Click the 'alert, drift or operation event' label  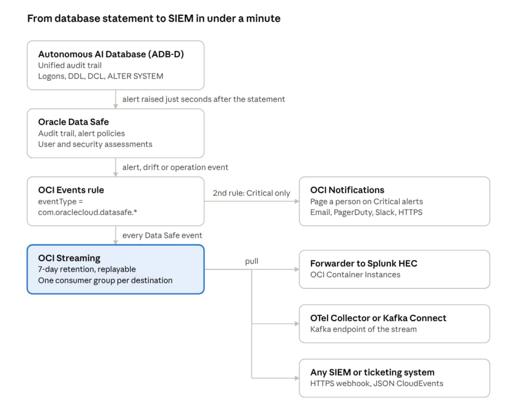[175, 167]
